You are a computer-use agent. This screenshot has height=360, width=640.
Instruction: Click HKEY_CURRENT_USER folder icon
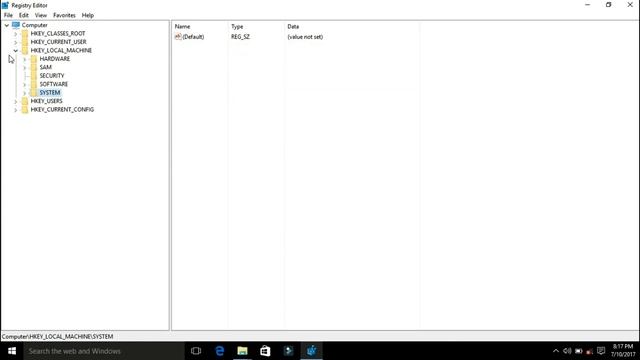25,42
